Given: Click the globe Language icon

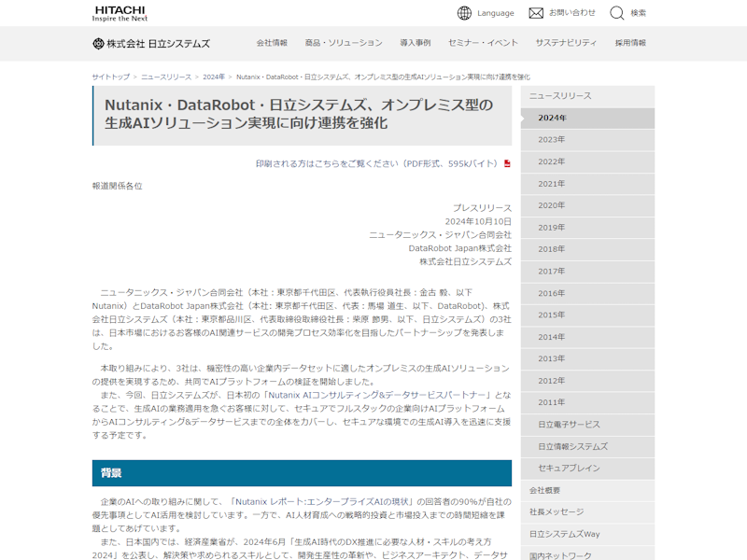Looking at the screenshot, I should point(464,13).
